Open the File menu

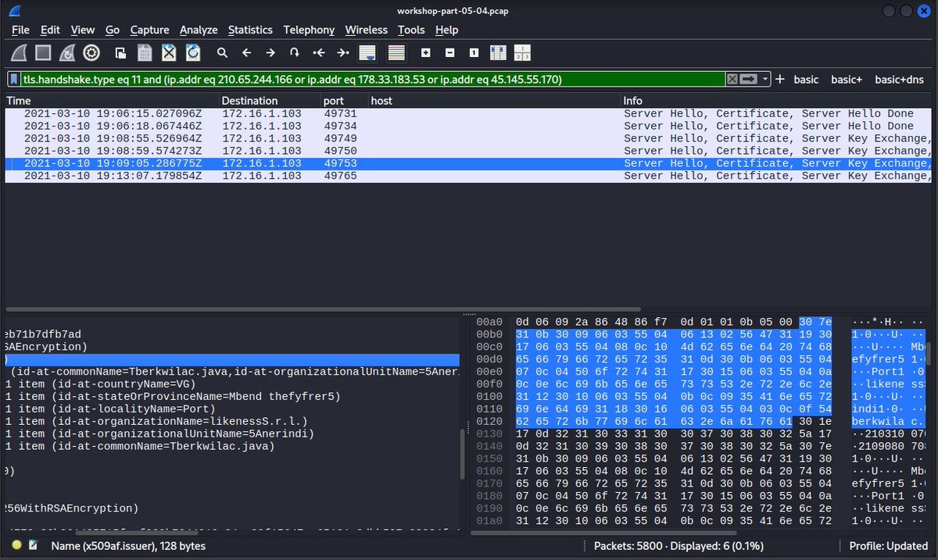20,30
